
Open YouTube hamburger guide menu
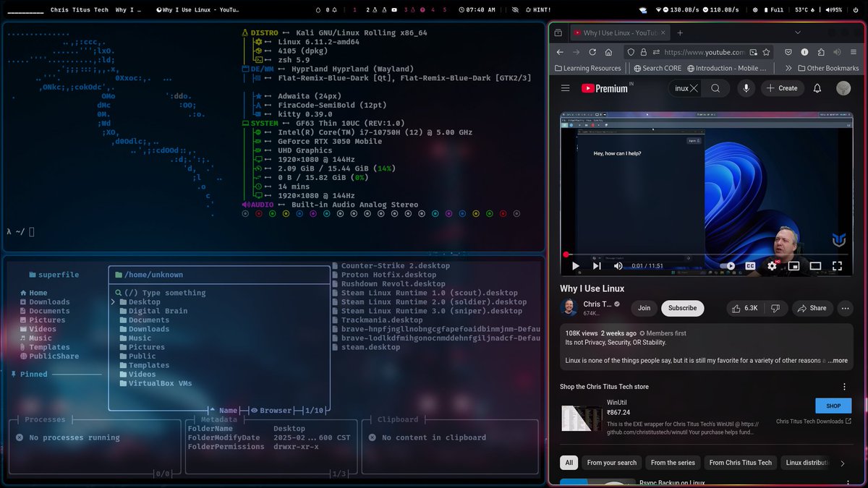[566, 88]
